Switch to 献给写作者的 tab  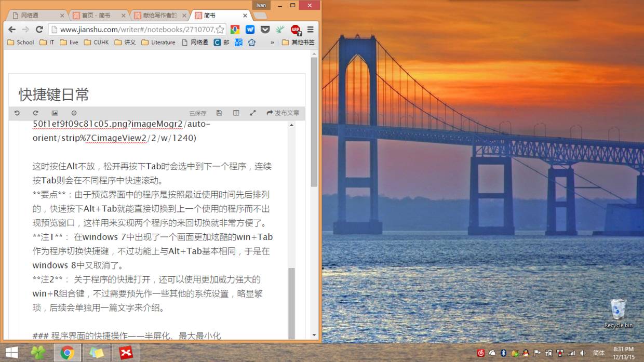pyautogui.click(x=159, y=15)
